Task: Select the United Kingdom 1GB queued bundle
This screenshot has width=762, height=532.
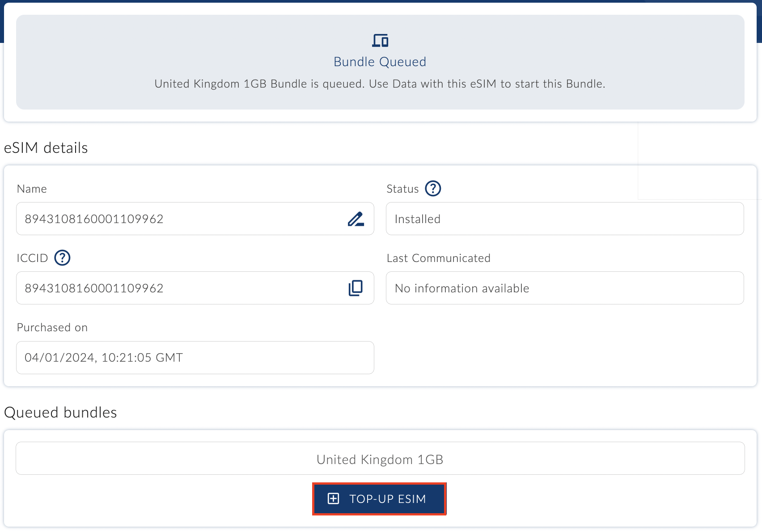Action: (x=380, y=459)
